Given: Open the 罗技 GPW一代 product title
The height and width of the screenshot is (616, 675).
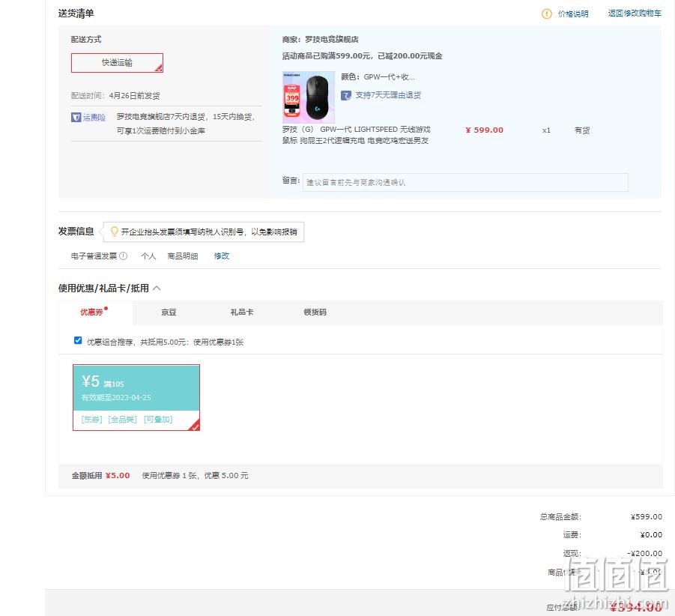Looking at the screenshot, I should [x=356, y=135].
